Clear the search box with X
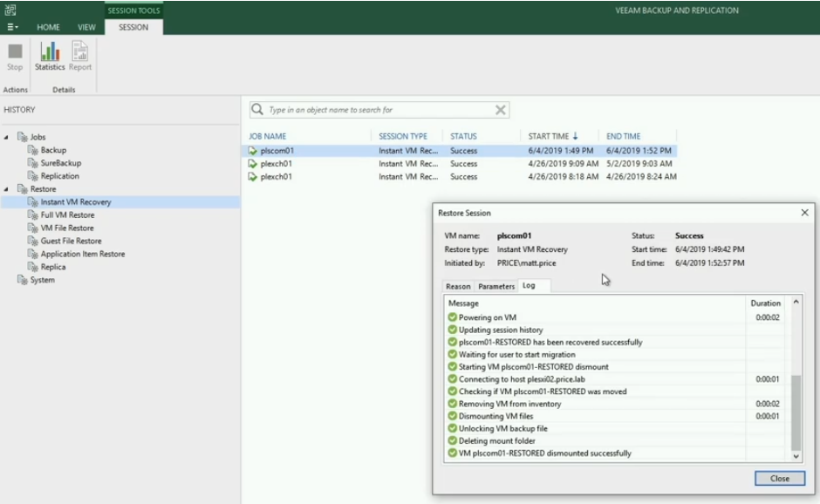Image resolution: width=820 pixels, height=504 pixels. point(501,110)
